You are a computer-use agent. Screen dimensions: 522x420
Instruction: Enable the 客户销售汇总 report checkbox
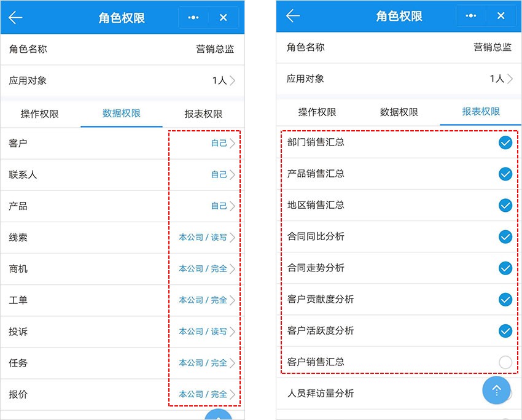[505, 362]
